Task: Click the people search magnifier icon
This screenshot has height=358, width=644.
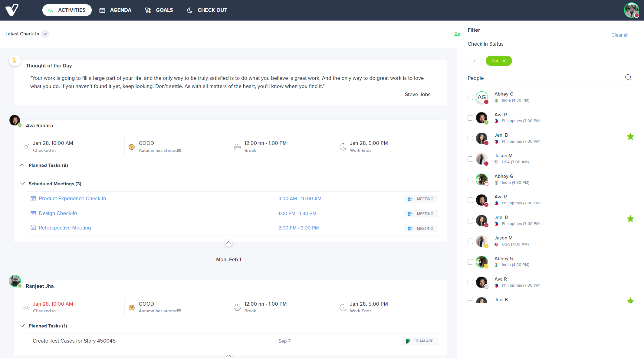Action: click(x=628, y=78)
